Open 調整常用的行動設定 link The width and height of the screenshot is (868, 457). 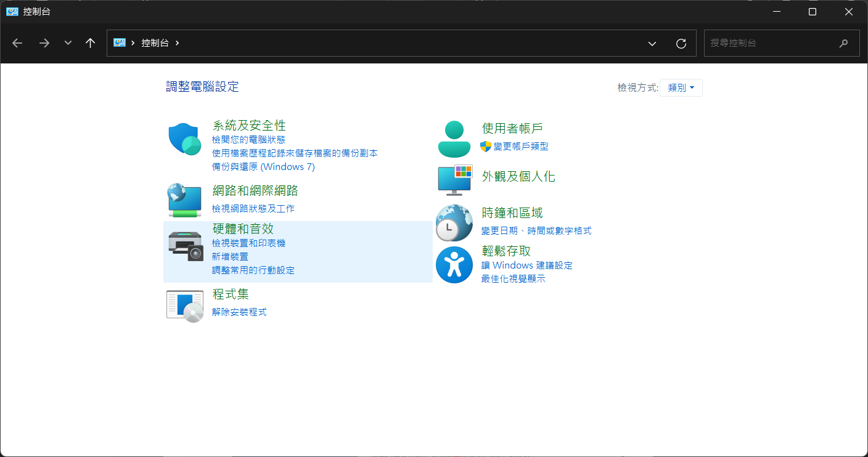pyautogui.click(x=253, y=270)
